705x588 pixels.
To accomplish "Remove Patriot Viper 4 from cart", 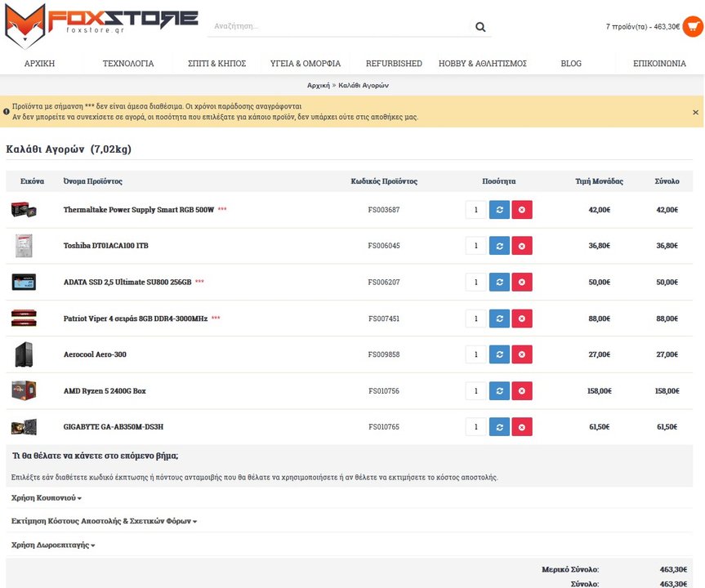I will (521, 318).
